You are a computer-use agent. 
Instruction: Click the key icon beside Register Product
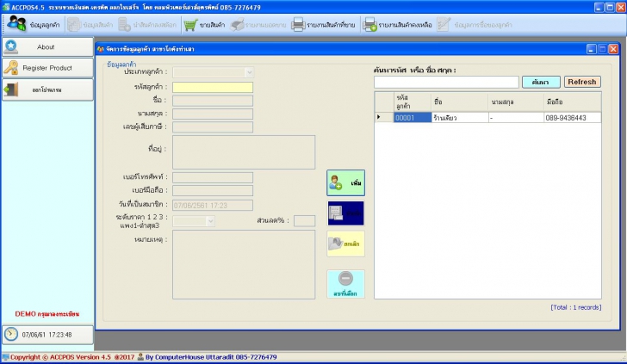click(11, 68)
